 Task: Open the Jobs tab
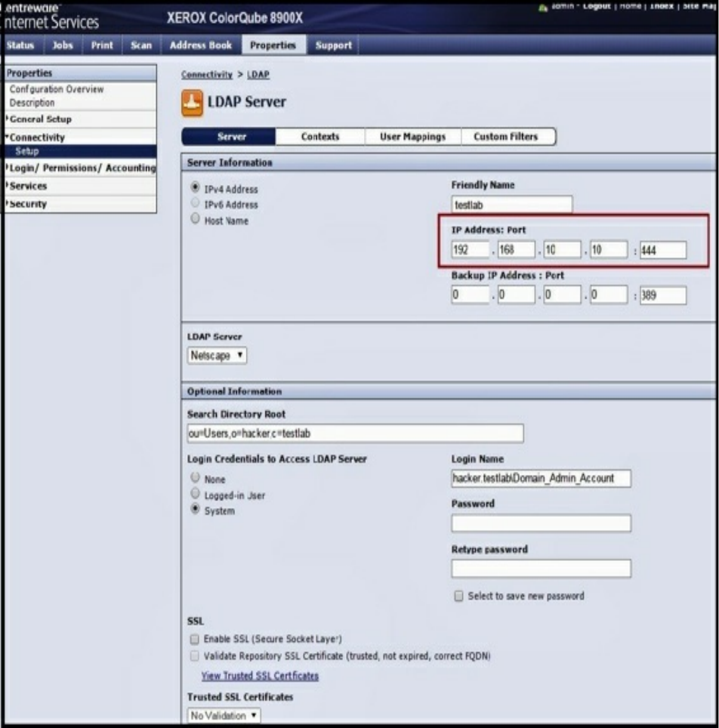pyautogui.click(x=63, y=45)
